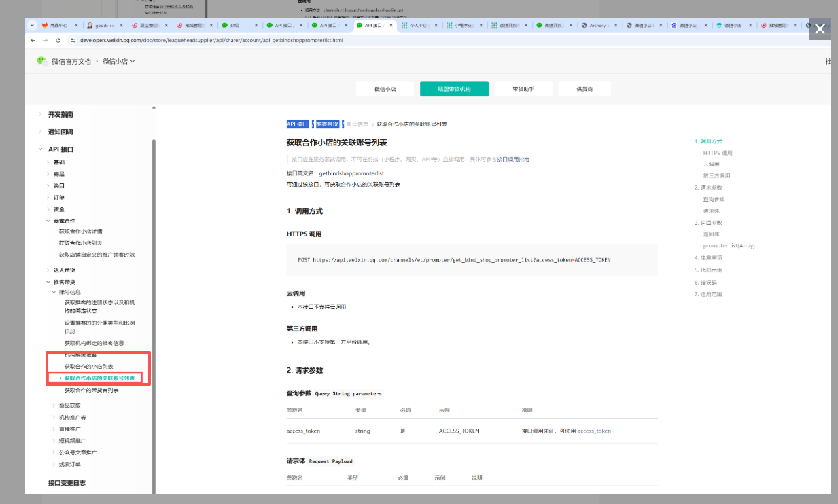Close the active API 接口 browser tab
The height and width of the screenshot is (504, 838).
click(390, 25)
